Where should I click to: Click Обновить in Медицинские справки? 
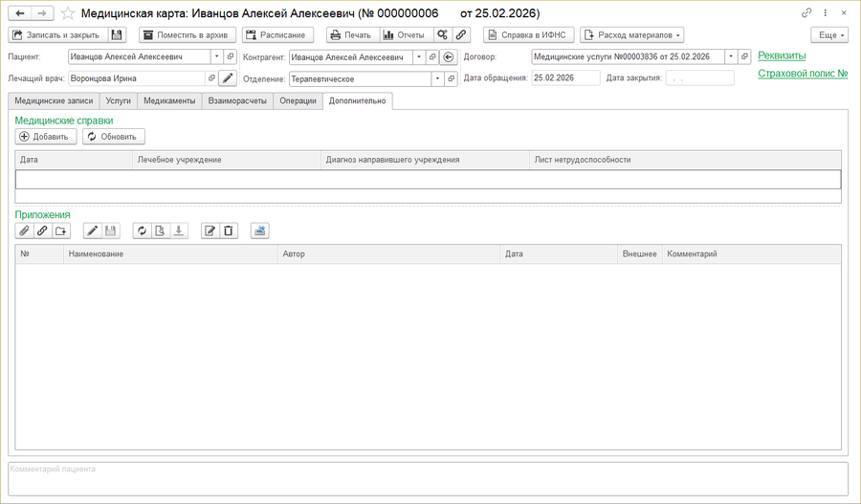coord(114,137)
